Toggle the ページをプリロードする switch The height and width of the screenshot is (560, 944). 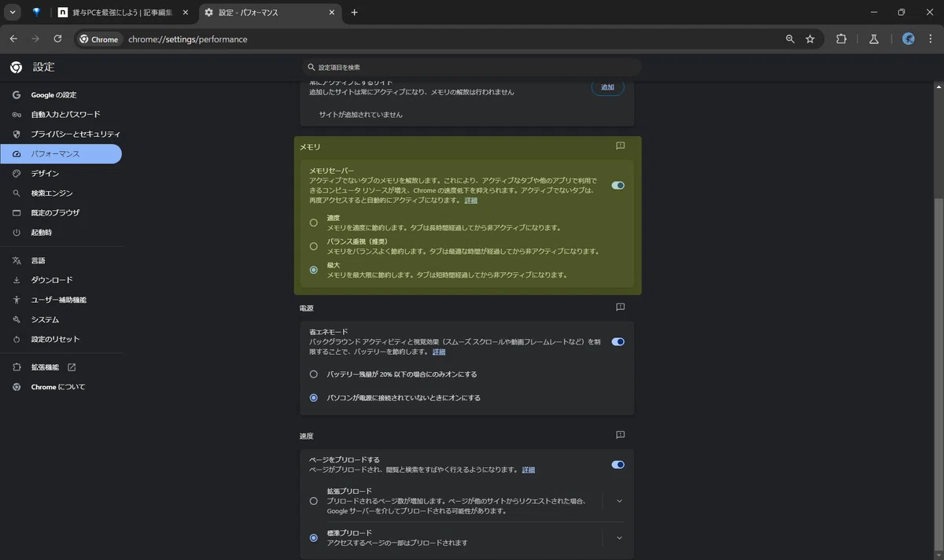coord(618,465)
